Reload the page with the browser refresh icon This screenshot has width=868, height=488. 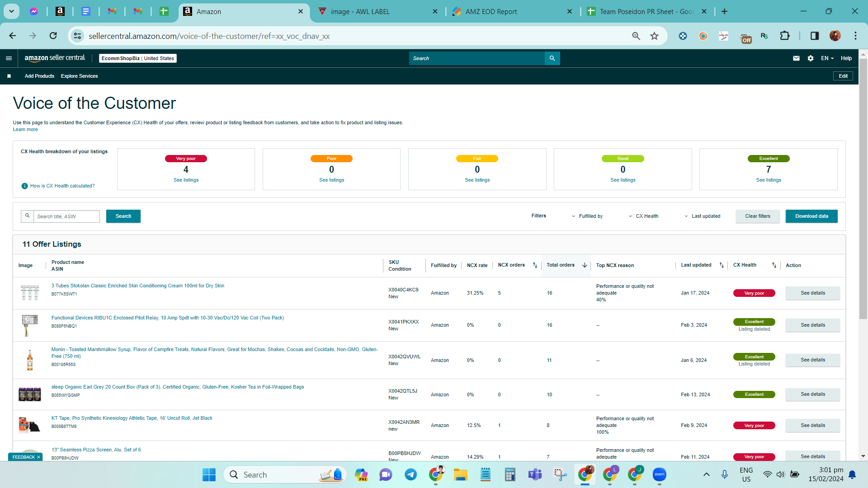[x=53, y=36]
